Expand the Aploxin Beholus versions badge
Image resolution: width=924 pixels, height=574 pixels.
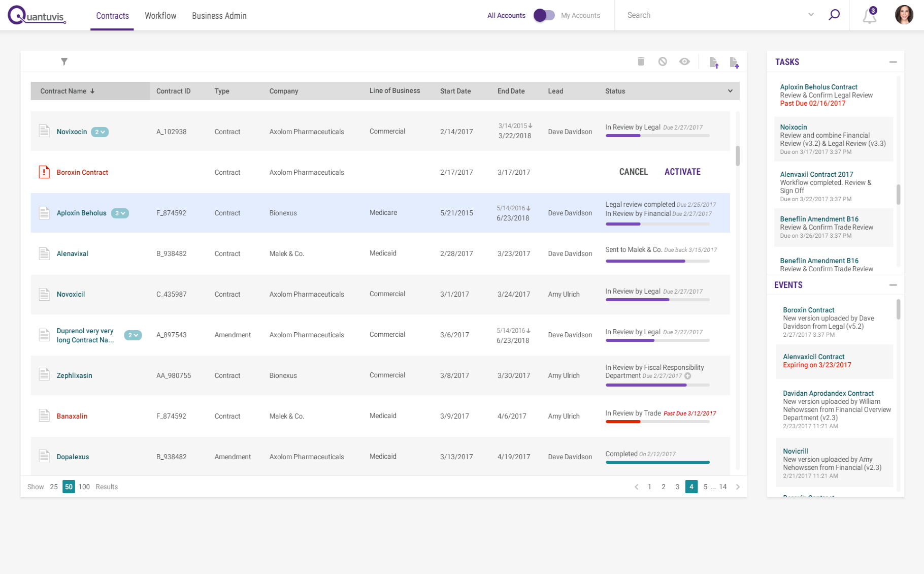pos(120,213)
